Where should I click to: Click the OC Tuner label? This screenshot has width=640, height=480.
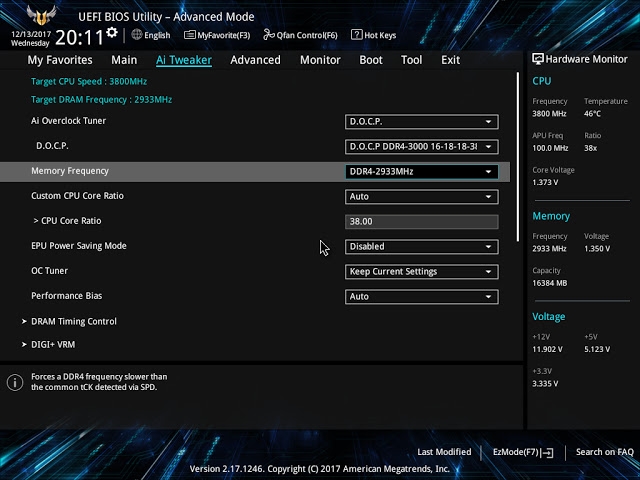(49, 271)
